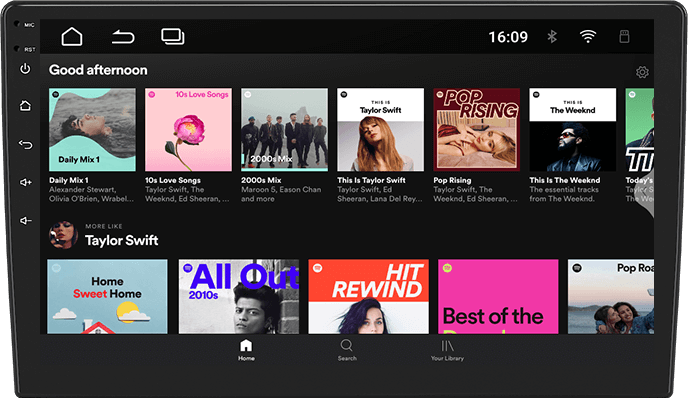Tap the Taylor Swift section heading
Screen dimensions: 688x398
click(x=122, y=240)
